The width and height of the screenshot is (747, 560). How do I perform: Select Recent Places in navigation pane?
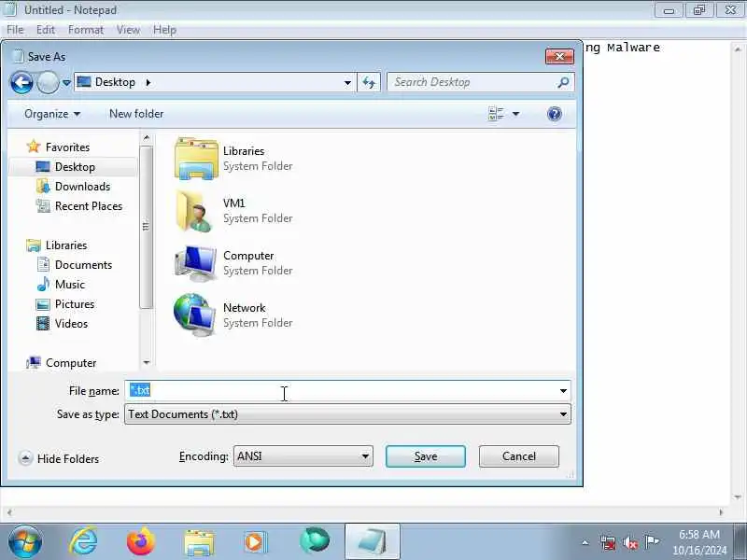click(x=89, y=205)
